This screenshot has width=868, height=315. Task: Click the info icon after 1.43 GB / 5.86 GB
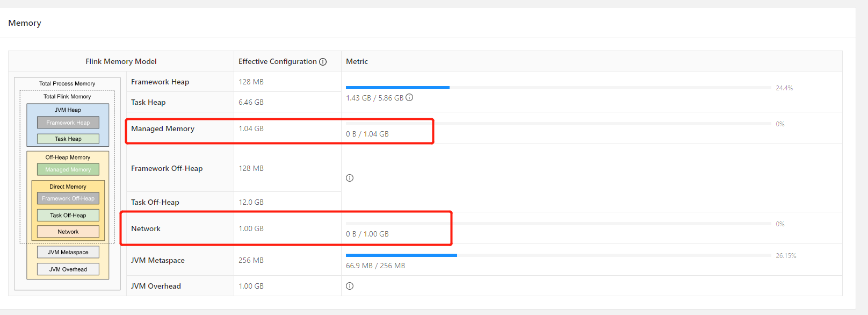(409, 97)
